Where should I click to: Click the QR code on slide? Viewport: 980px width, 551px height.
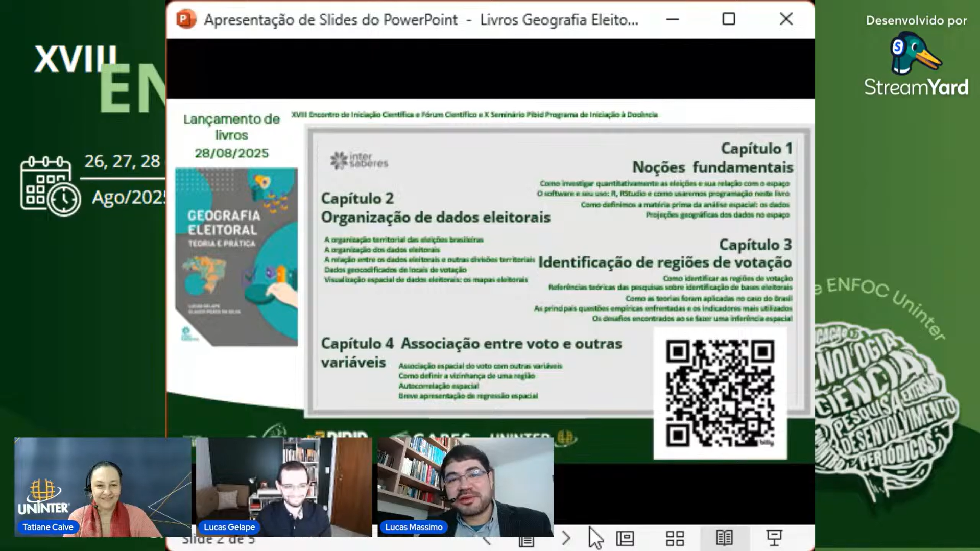tap(720, 393)
